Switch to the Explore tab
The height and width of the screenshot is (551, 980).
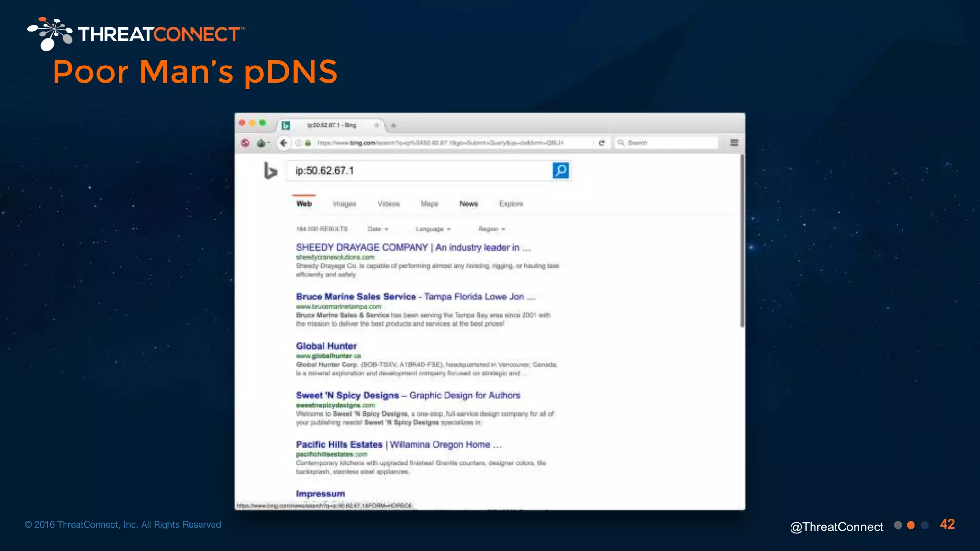click(x=511, y=204)
